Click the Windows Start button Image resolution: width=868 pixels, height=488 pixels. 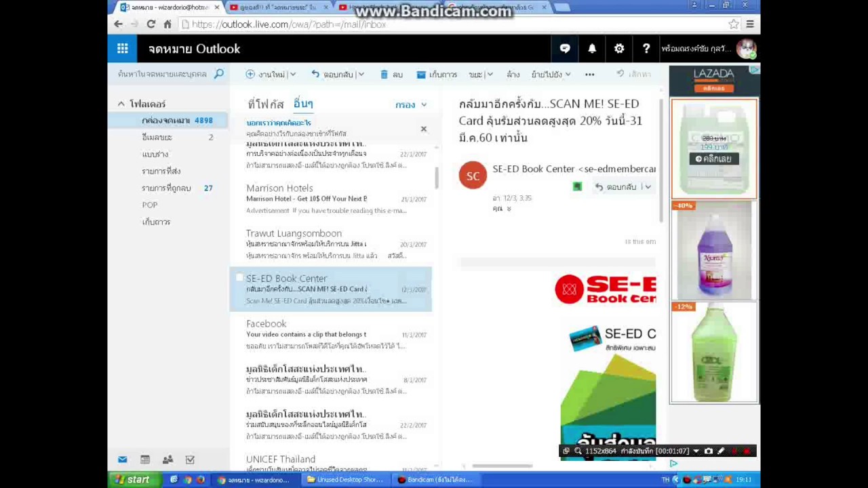(134, 480)
